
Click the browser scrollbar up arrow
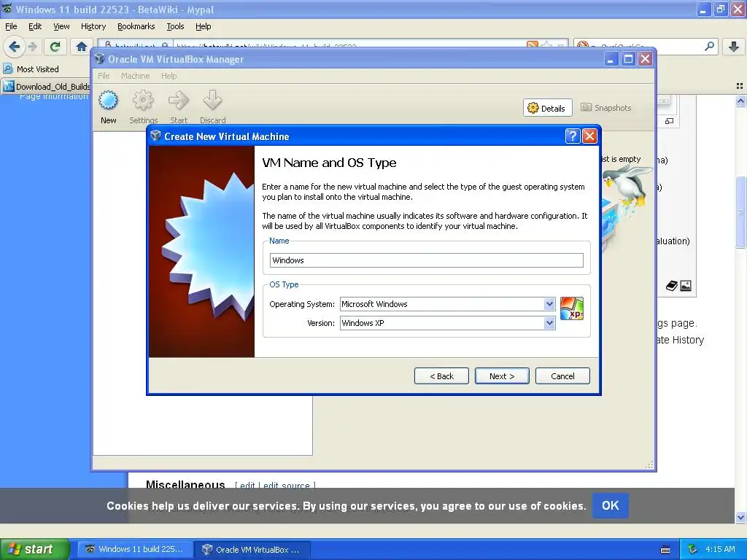(x=740, y=101)
